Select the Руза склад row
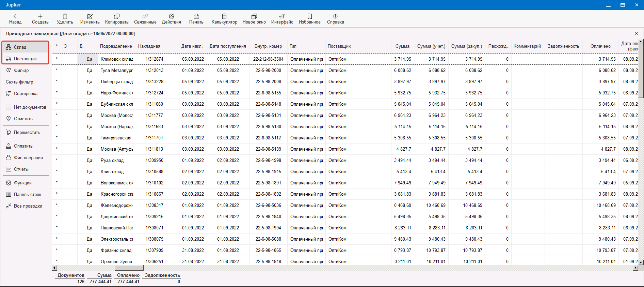Screen dimensions: 644x287 click(344, 160)
